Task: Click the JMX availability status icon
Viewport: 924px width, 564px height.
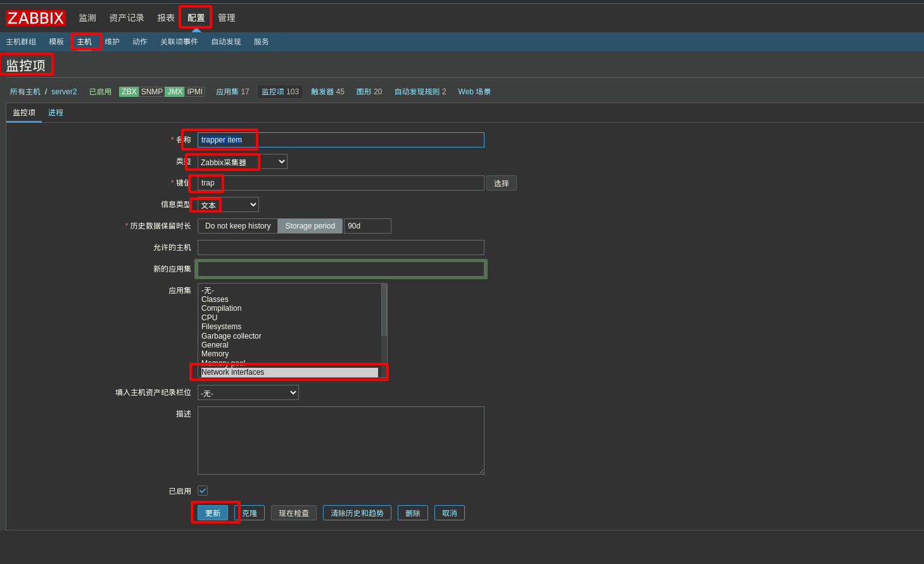Action: 173,91
